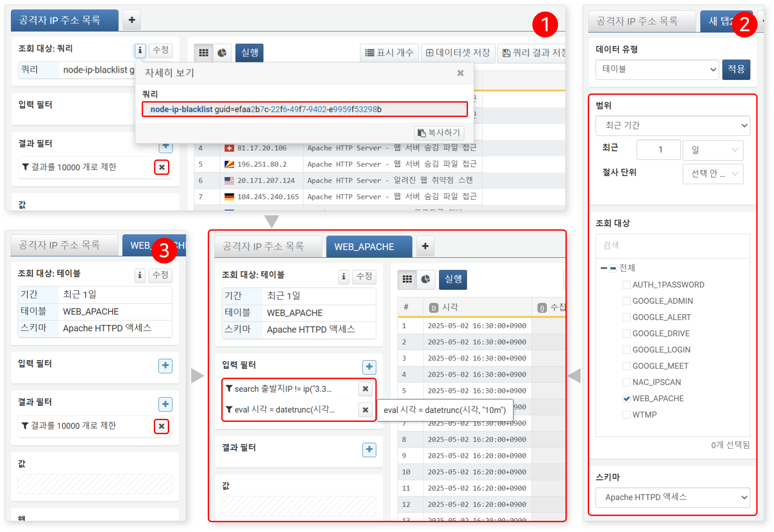Remove 결과를 10000 개로 제한 filter in bottom-left panel
This screenshot has height=532, width=774.
161,426
